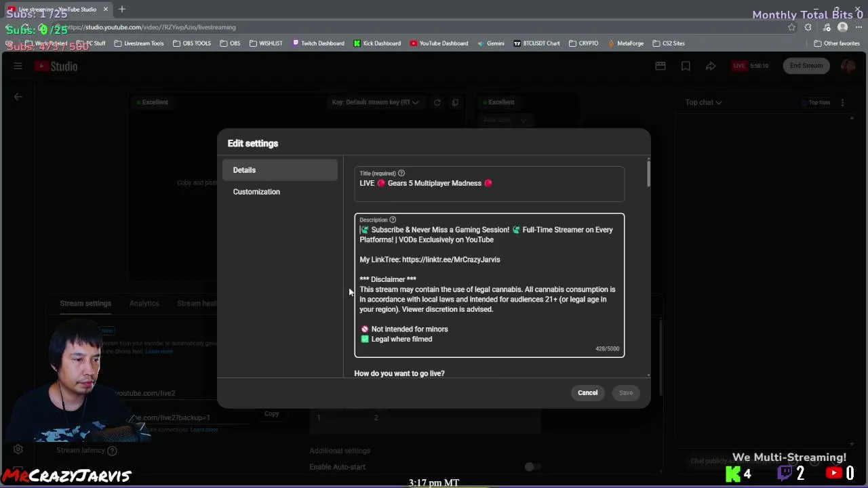Click into the Title text field

(489, 184)
